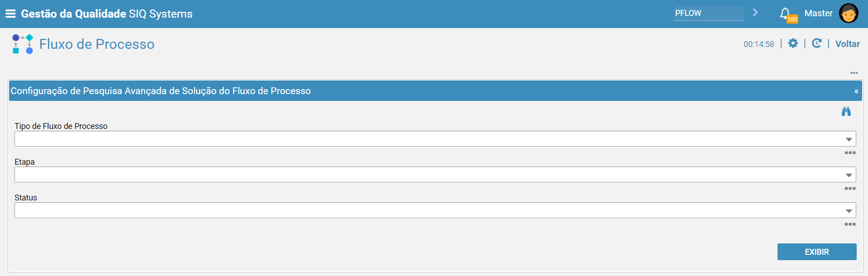Open ellipsis options below Tipo de Fluxo field
This screenshot has width=868, height=276.
click(x=850, y=153)
